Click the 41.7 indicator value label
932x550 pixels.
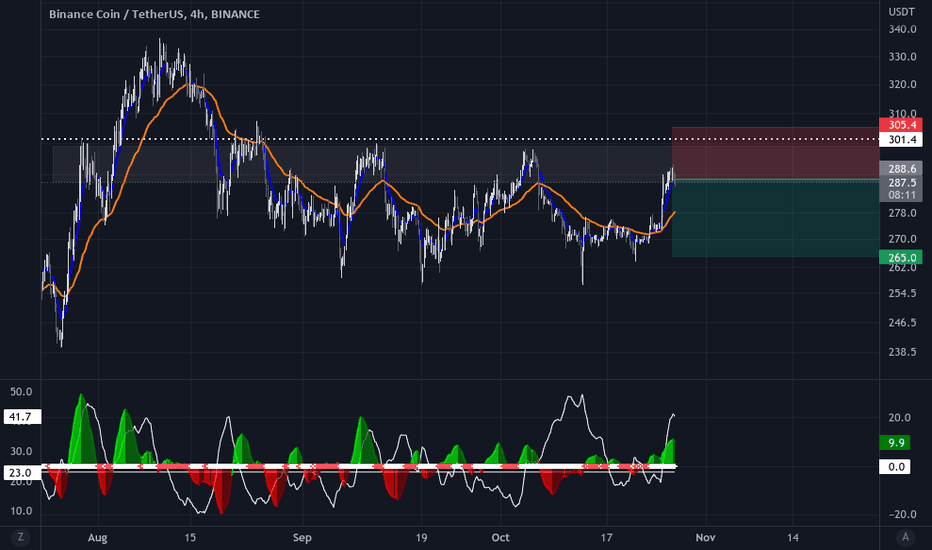[x=22, y=417]
